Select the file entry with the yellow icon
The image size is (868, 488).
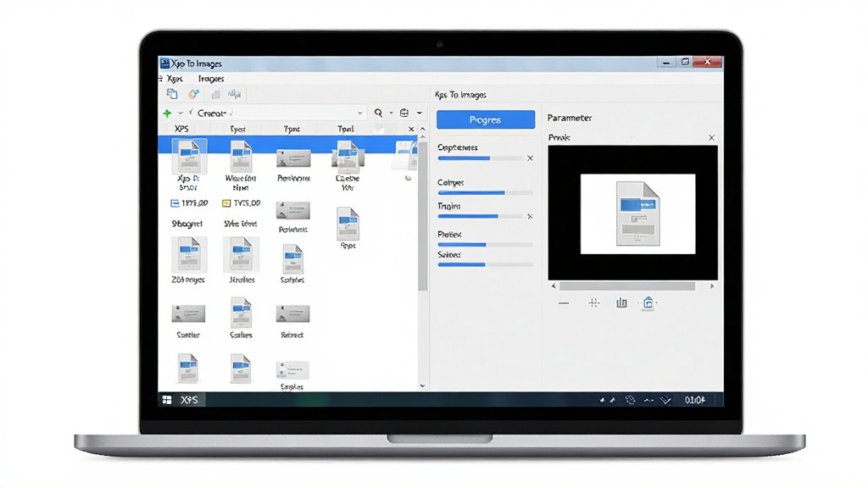click(x=241, y=203)
